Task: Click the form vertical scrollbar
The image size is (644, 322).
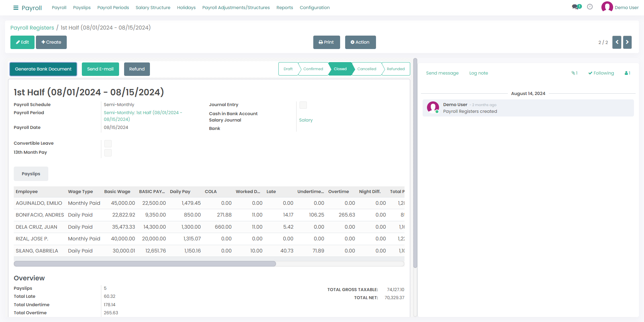Action: (x=415, y=163)
